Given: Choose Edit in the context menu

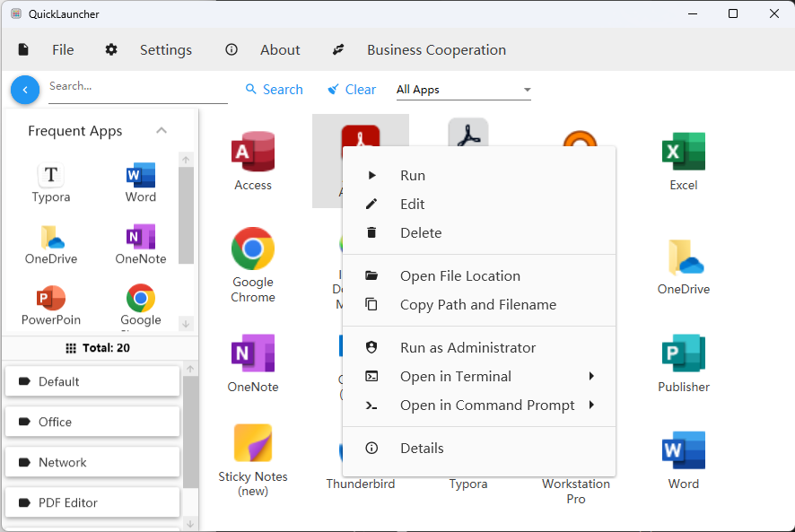Looking at the screenshot, I should click(479, 204).
